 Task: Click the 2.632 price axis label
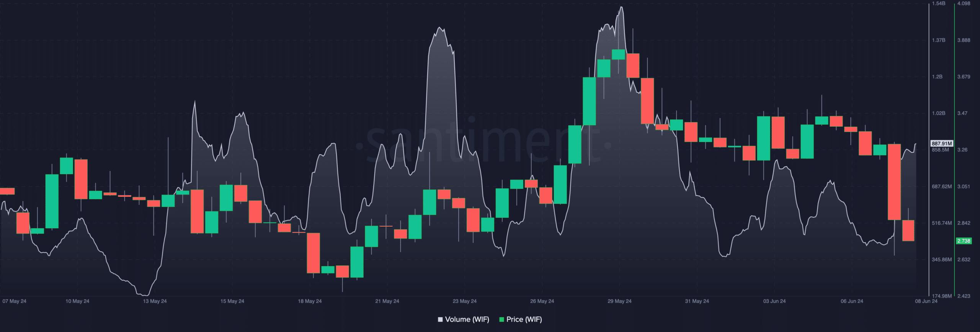[964, 260]
